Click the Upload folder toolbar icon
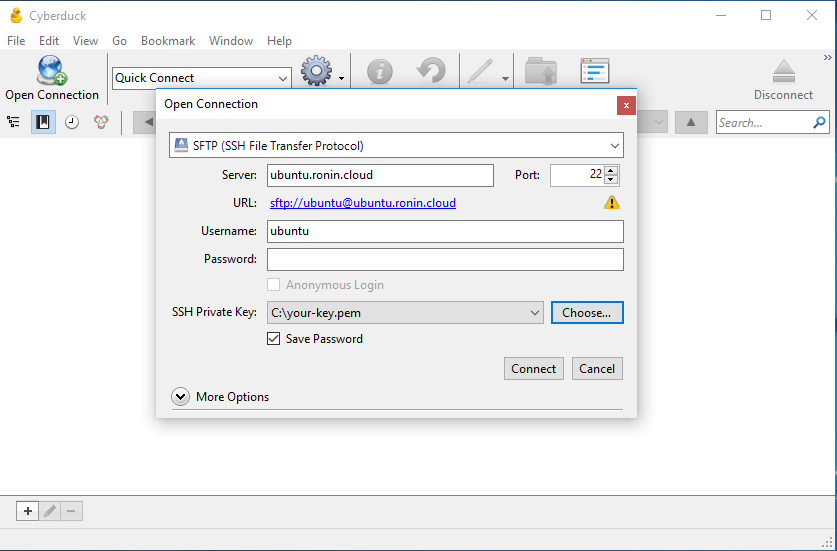The width and height of the screenshot is (837, 551). 541,71
